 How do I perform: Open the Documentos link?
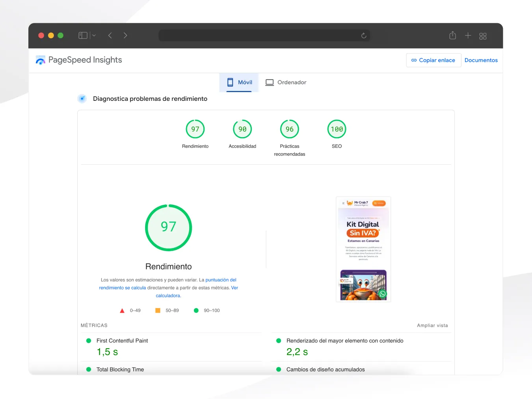click(x=481, y=60)
